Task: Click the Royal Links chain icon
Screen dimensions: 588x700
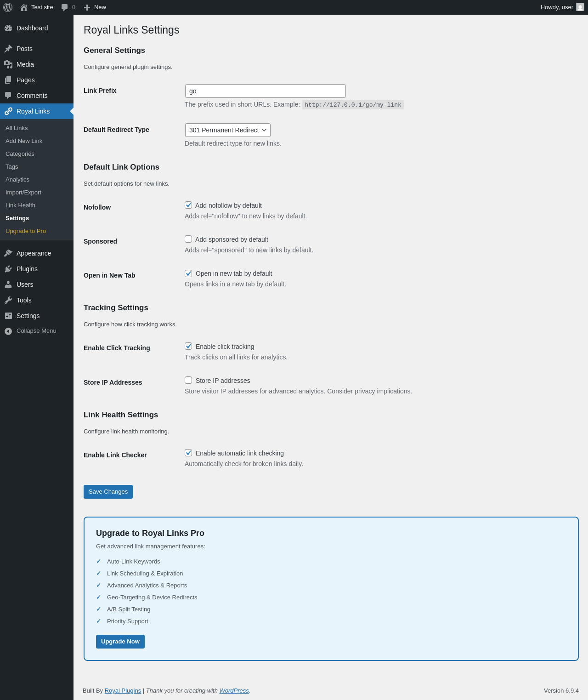Action: click(8, 111)
